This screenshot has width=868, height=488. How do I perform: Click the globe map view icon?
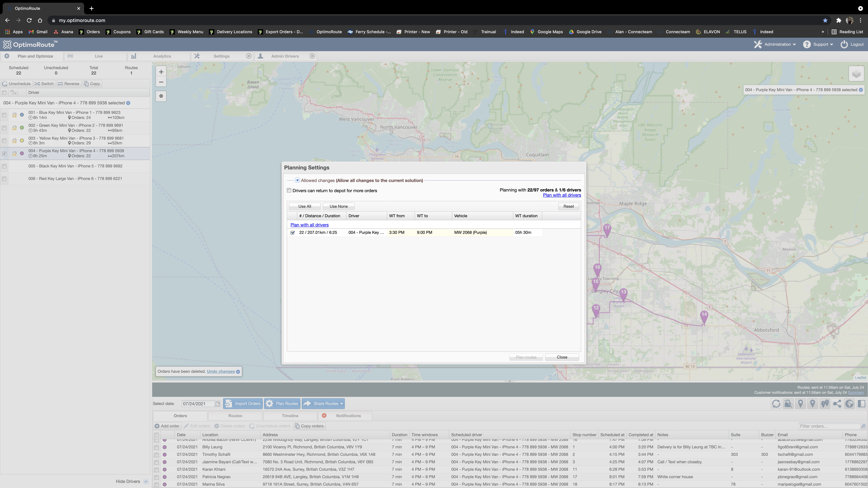pos(850,403)
